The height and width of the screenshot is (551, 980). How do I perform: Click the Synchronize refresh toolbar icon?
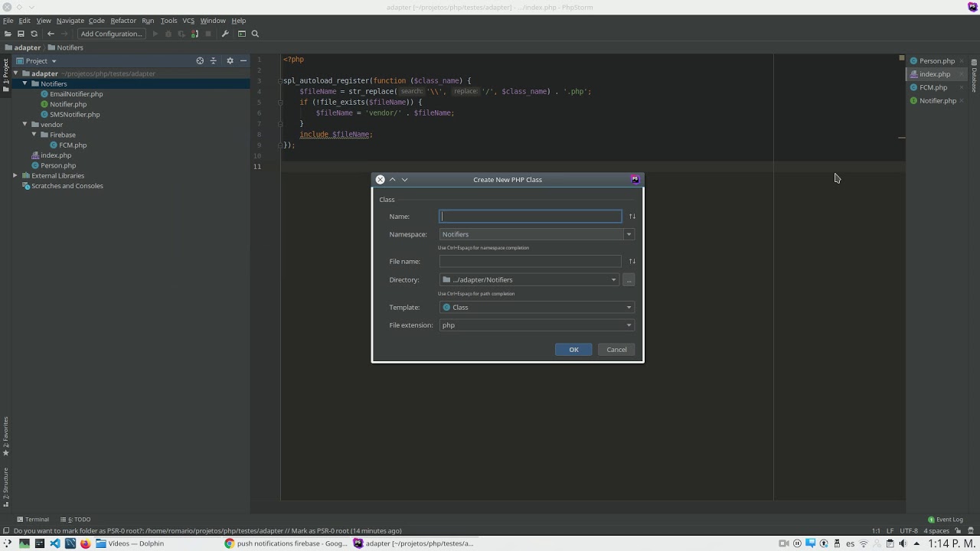(x=34, y=34)
